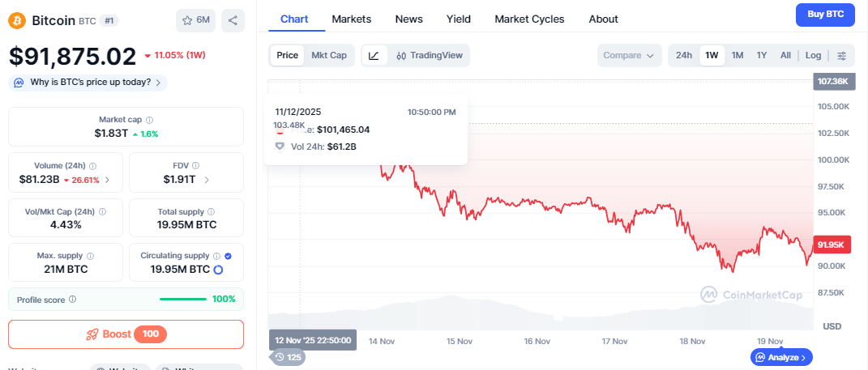Click the star watchlist button showing 6M
Viewport: 868px width, 370px height.
point(195,20)
